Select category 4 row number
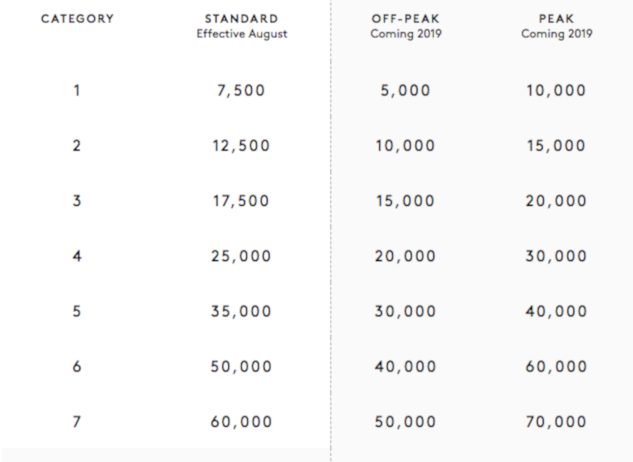Image resolution: width=633 pixels, height=462 pixels. pyautogui.click(x=77, y=256)
